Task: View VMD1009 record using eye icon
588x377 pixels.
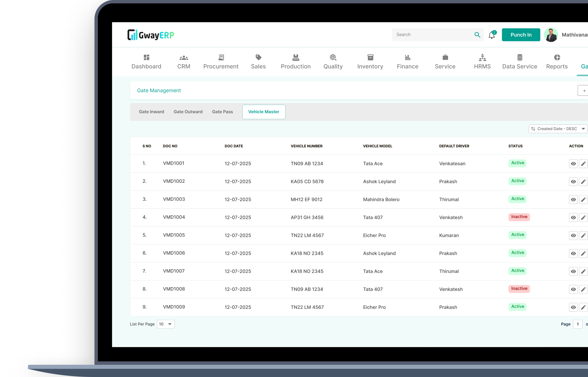Action: [573, 307]
